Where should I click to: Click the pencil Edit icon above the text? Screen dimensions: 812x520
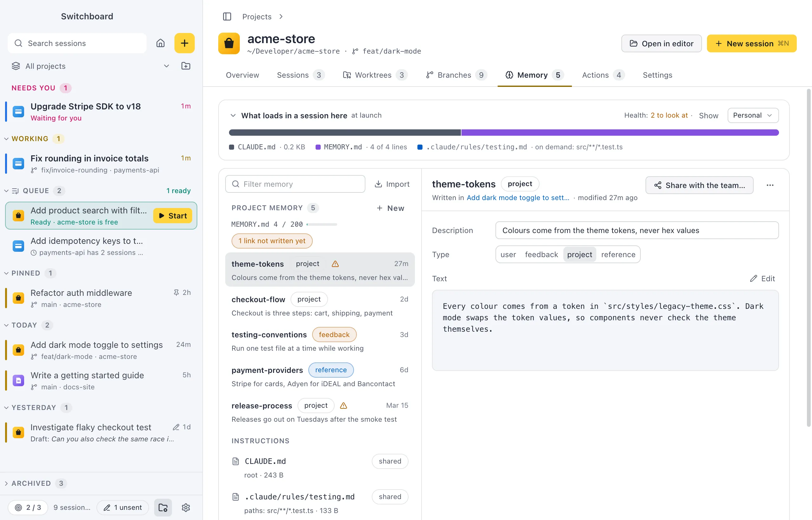pyautogui.click(x=753, y=279)
